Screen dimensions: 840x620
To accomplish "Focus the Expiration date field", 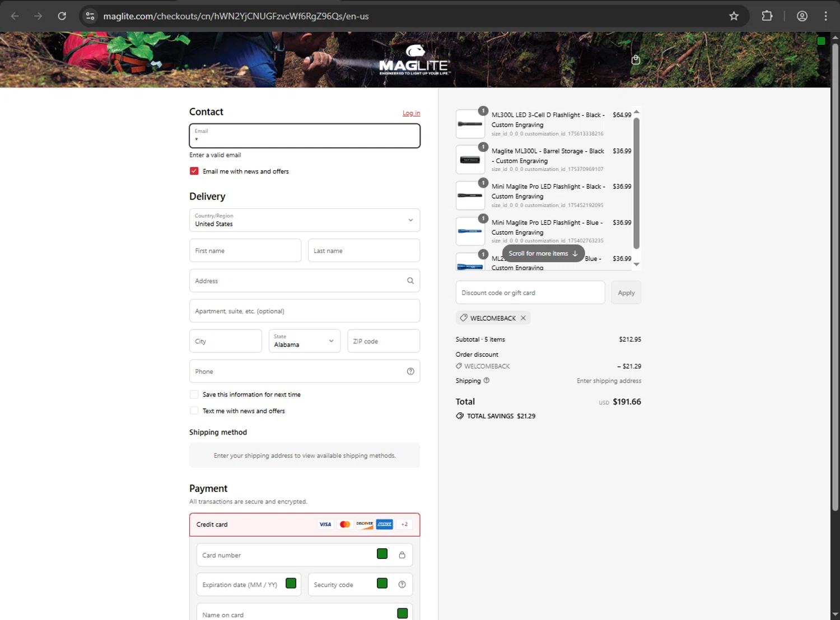I will tap(249, 585).
